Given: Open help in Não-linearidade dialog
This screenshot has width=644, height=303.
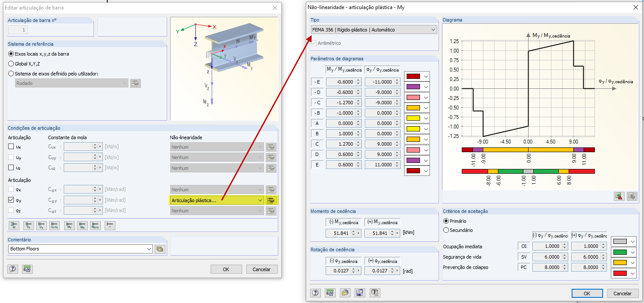Looking at the screenshot, I should pyautogui.click(x=316, y=293).
